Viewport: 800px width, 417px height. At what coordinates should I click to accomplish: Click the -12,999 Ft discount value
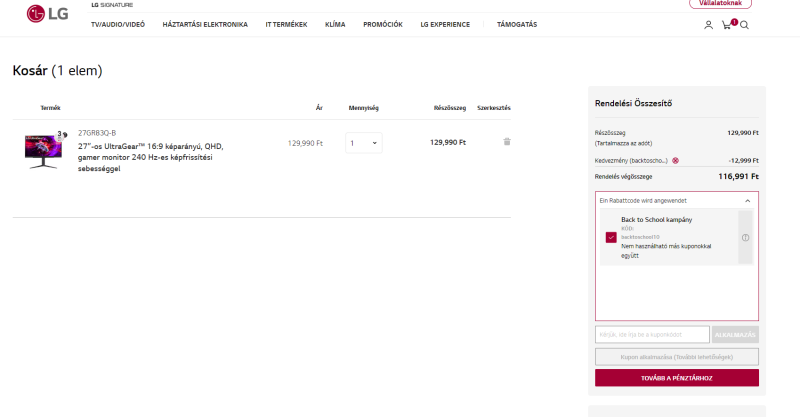(x=743, y=160)
